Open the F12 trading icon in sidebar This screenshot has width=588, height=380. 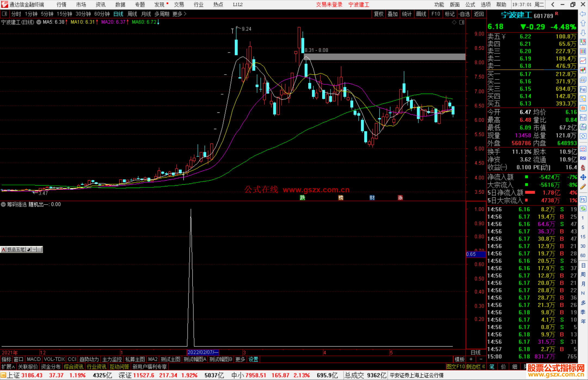pyautogui.click(x=583, y=118)
